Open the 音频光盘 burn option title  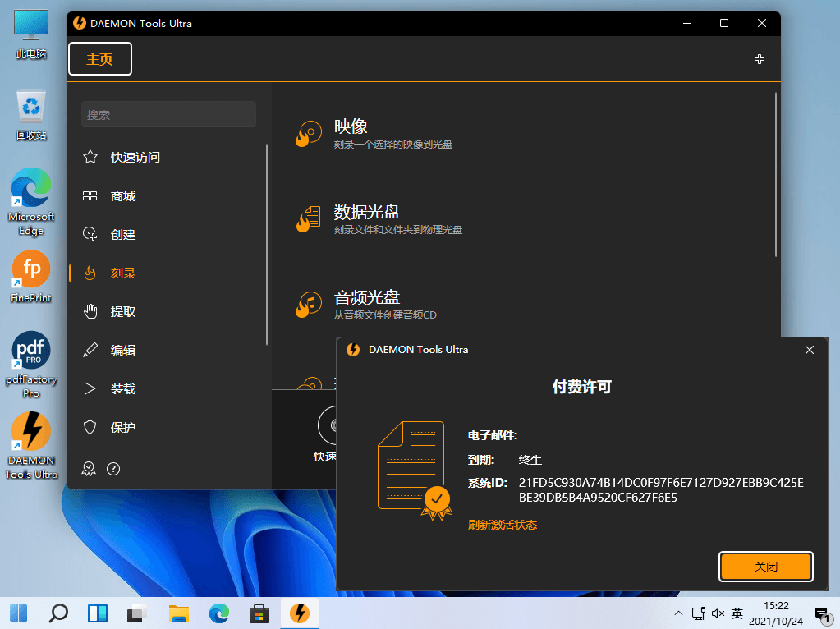(x=366, y=296)
